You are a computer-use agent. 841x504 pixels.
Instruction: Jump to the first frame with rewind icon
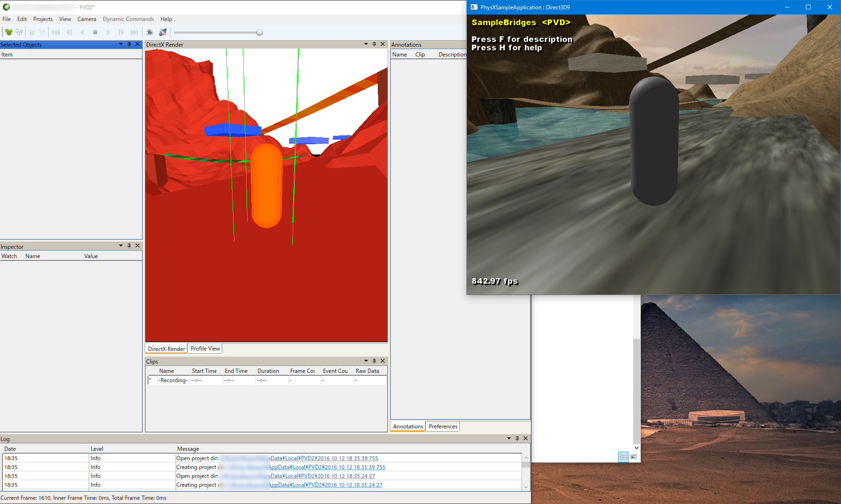56,32
